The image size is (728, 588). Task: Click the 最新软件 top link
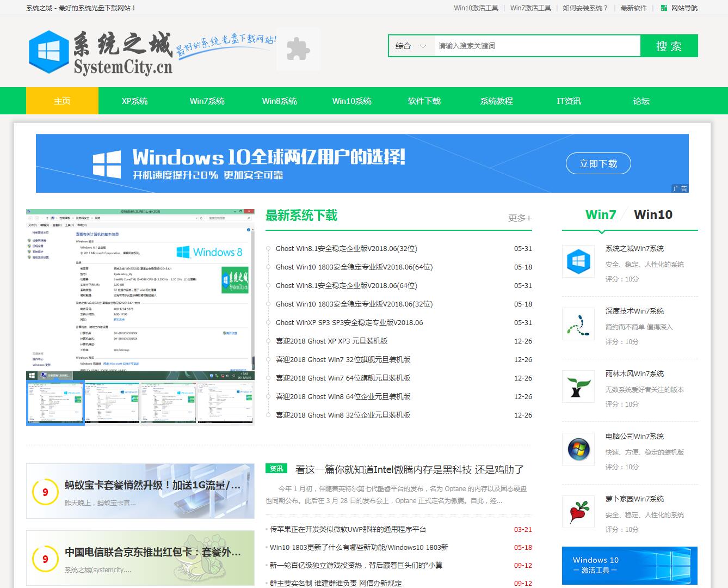[x=634, y=8]
